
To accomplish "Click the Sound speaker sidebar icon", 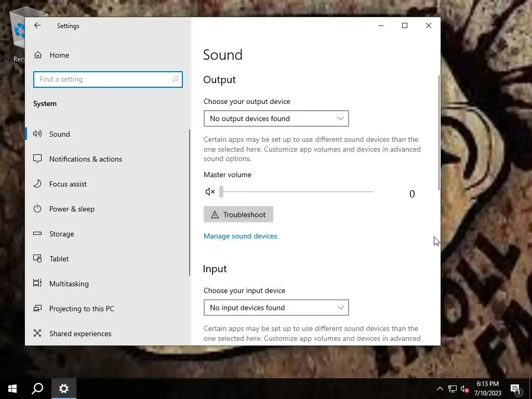I will click(37, 134).
